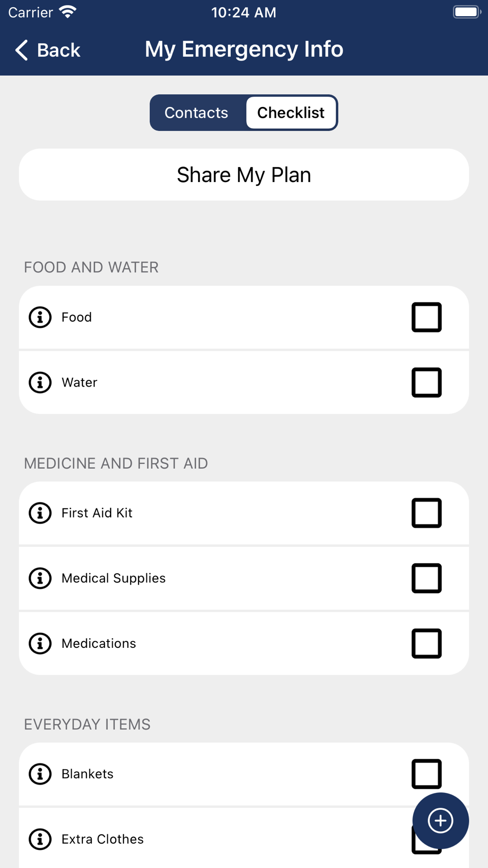Check the Food checkbox
Screen dimensions: 488x868
[x=427, y=317]
